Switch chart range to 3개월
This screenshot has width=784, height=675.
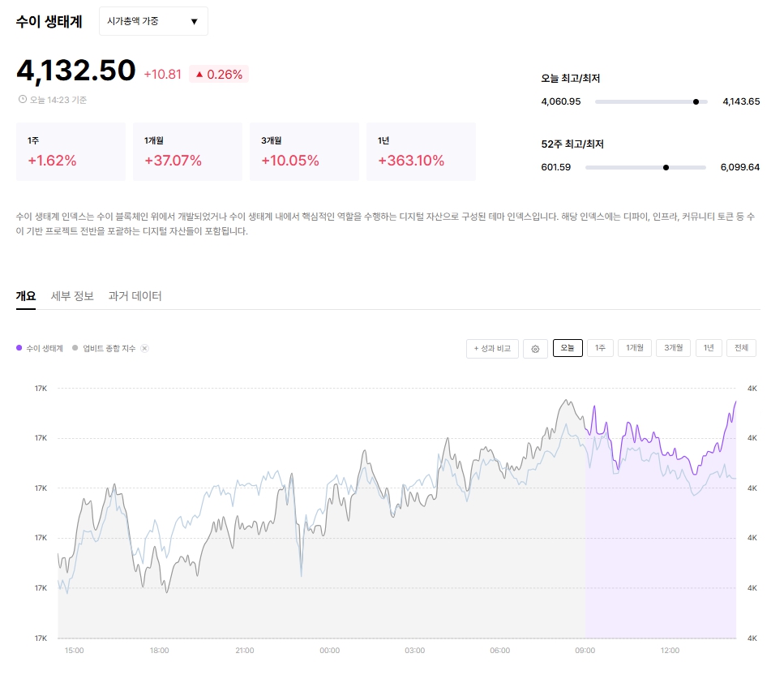coord(674,348)
